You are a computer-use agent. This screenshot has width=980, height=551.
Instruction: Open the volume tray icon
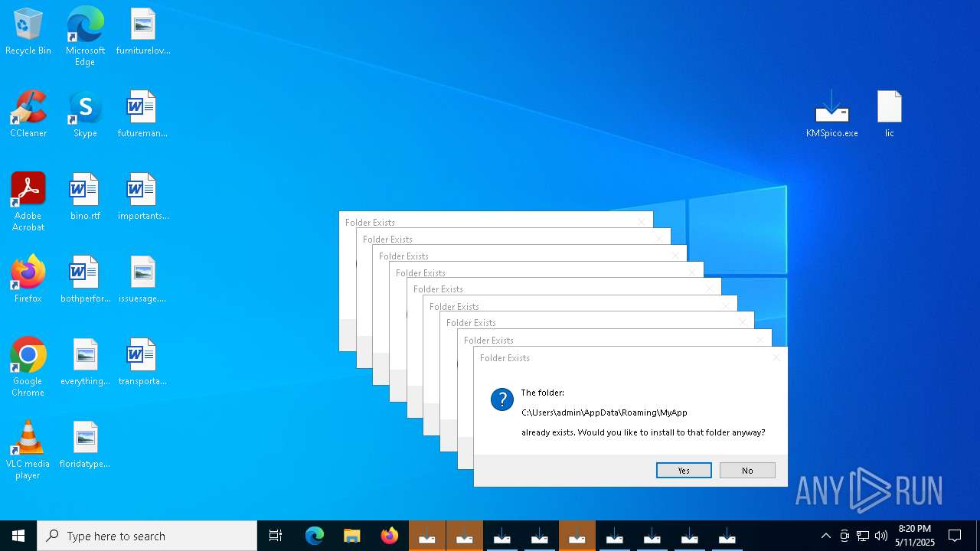[x=881, y=536]
